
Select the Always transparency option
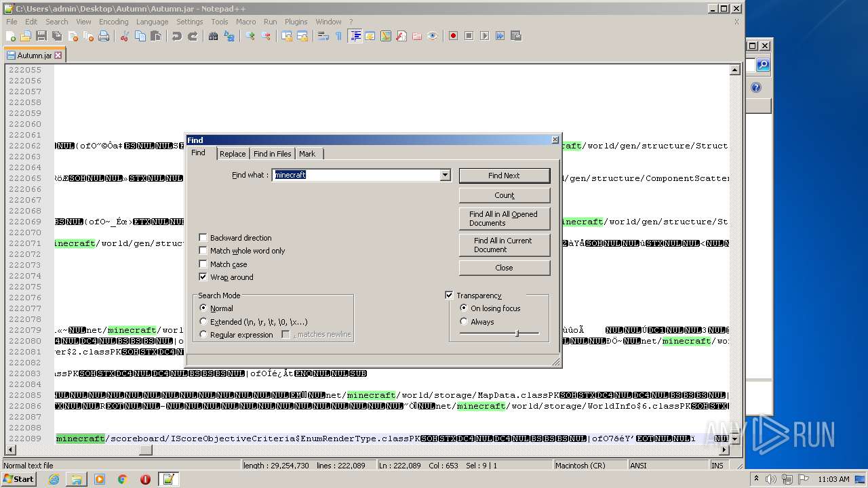coord(464,322)
